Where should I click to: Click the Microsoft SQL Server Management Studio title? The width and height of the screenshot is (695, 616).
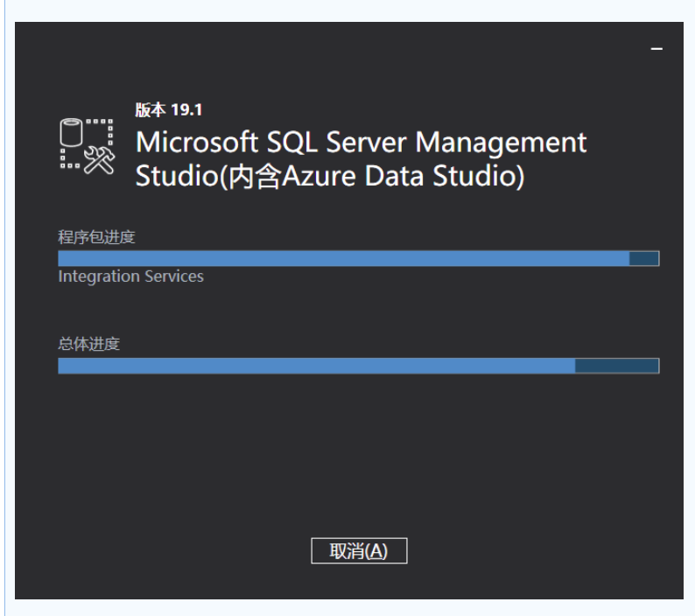(x=361, y=159)
